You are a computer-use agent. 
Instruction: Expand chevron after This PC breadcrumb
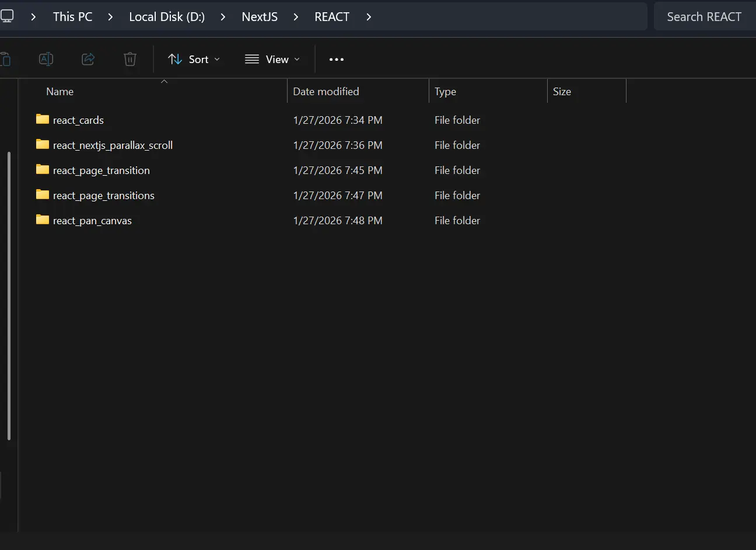click(110, 17)
